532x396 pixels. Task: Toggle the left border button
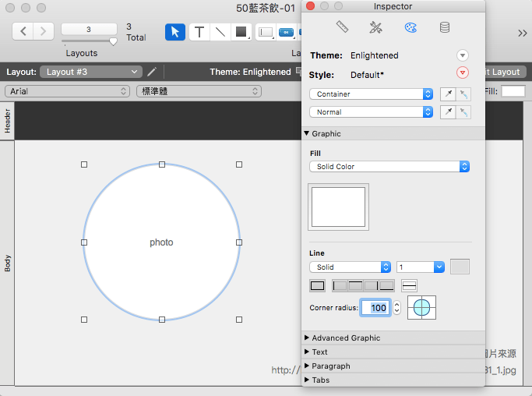click(340, 286)
